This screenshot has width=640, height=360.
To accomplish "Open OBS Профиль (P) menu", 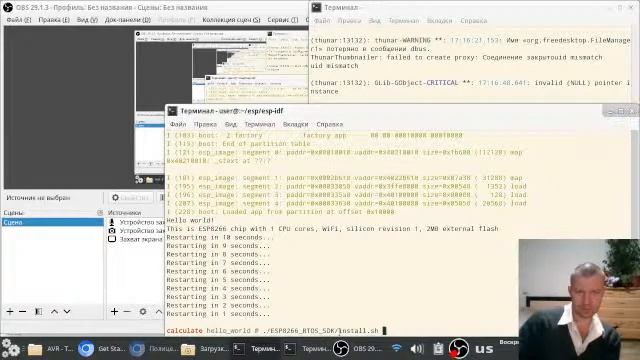I will 176,20.
